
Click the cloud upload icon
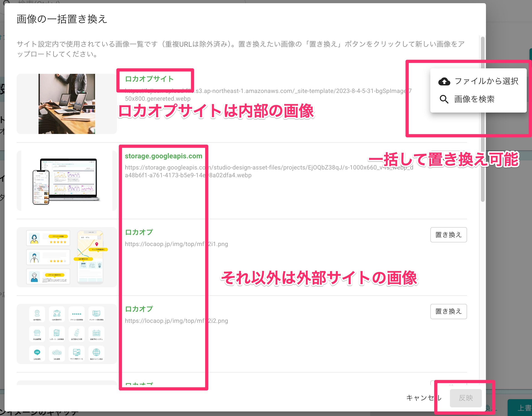tap(444, 81)
